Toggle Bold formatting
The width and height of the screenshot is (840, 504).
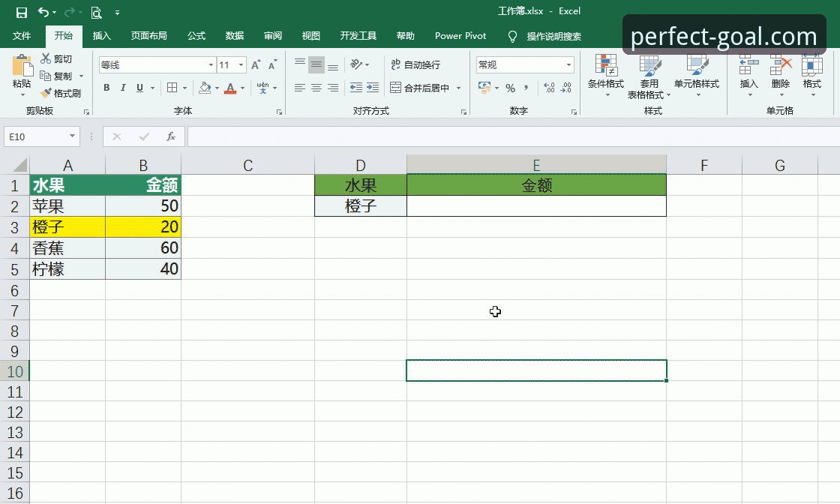(x=106, y=87)
